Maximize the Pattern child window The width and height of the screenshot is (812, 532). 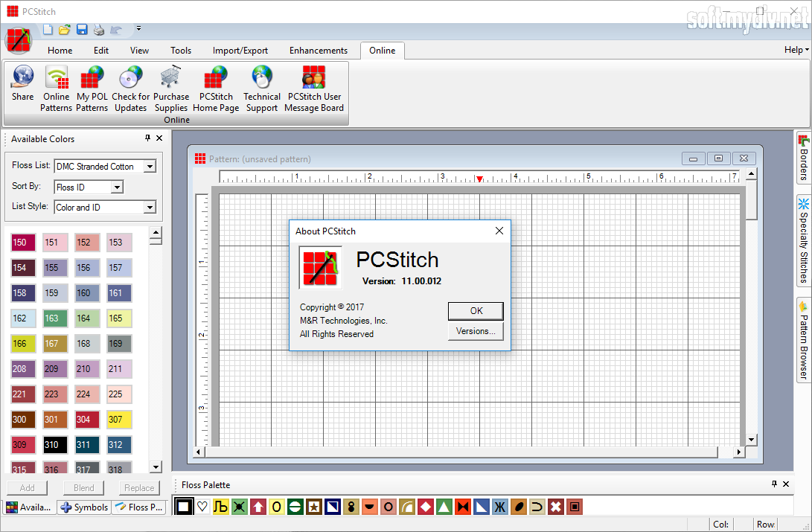point(718,158)
